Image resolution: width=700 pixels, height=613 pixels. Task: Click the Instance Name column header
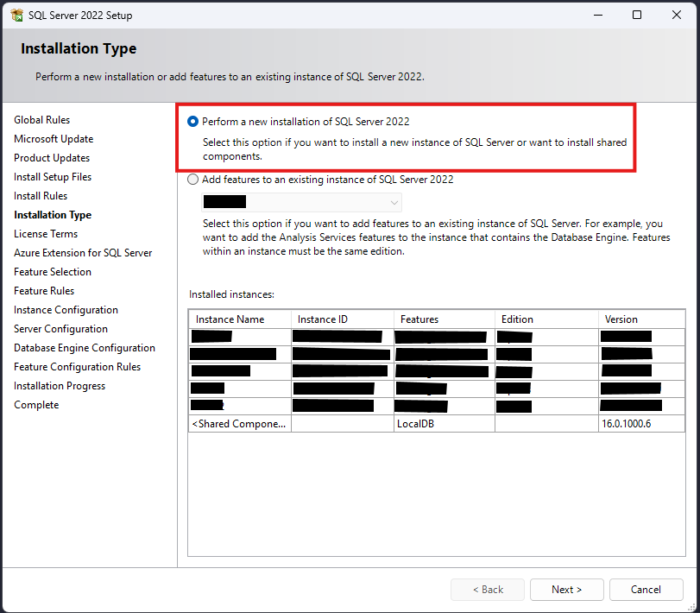239,319
